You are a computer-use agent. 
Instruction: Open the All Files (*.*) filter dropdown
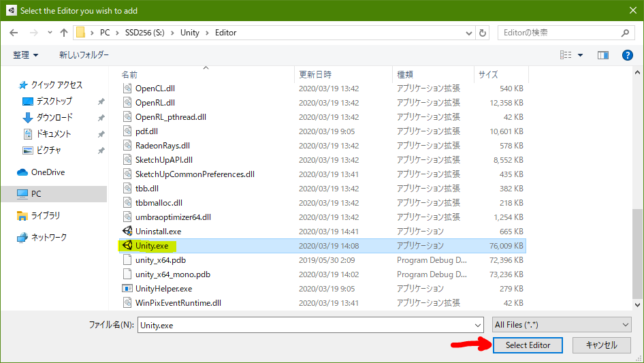click(x=562, y=325)
